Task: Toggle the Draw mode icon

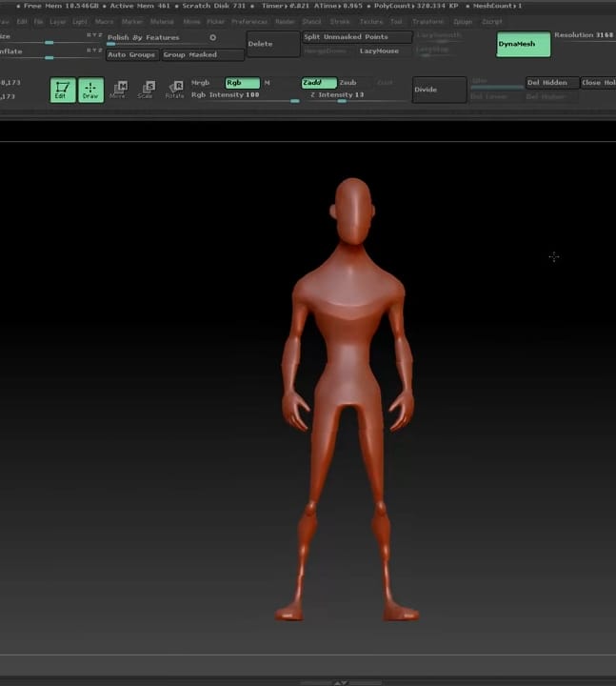Action: [91, 91]
